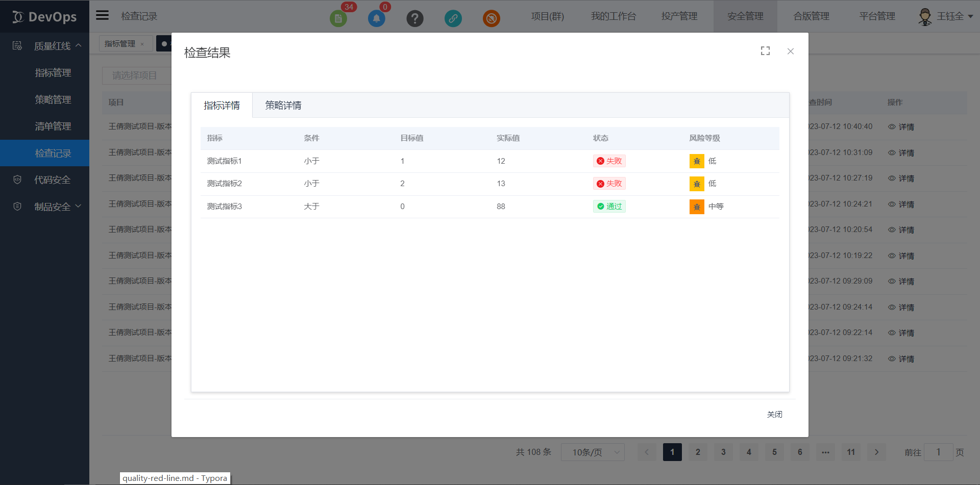Click the 代码安全 sidebar shield icon

coord(17,179)
